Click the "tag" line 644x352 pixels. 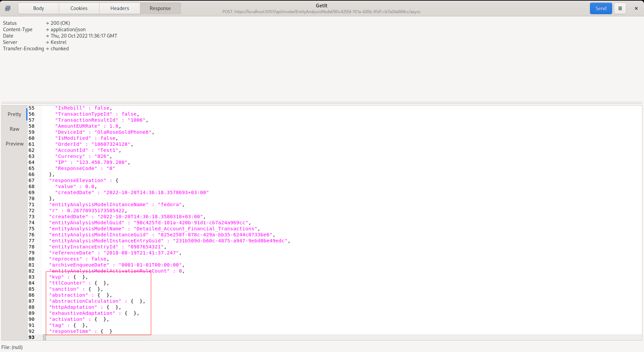(x=68, y=325)
